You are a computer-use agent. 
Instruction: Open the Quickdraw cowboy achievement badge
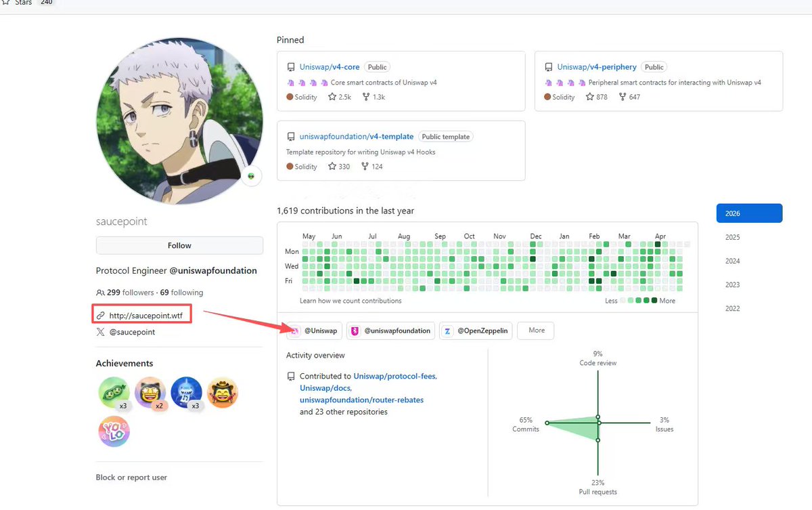click(222, 393)
